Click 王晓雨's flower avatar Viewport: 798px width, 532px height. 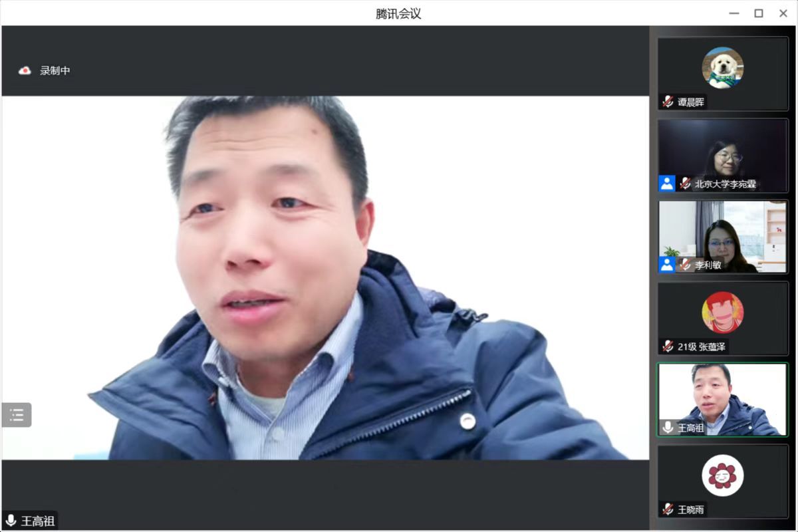click(722, 475)
